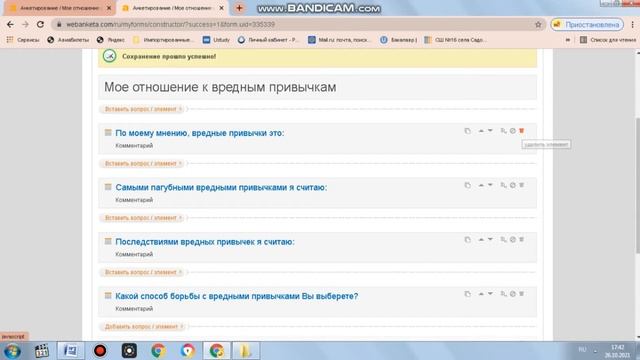The image size is (640, 360).
Task: Move 'Самыми пагубными' question down
Action: pyautogui.click(x=490, y=185)
